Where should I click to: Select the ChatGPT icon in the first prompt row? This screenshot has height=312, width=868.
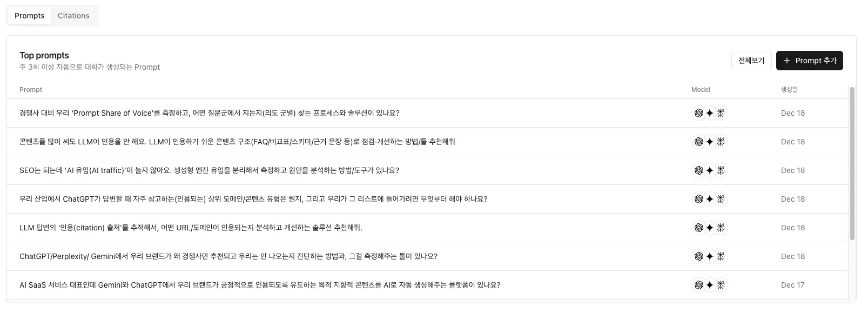(698, 113)
